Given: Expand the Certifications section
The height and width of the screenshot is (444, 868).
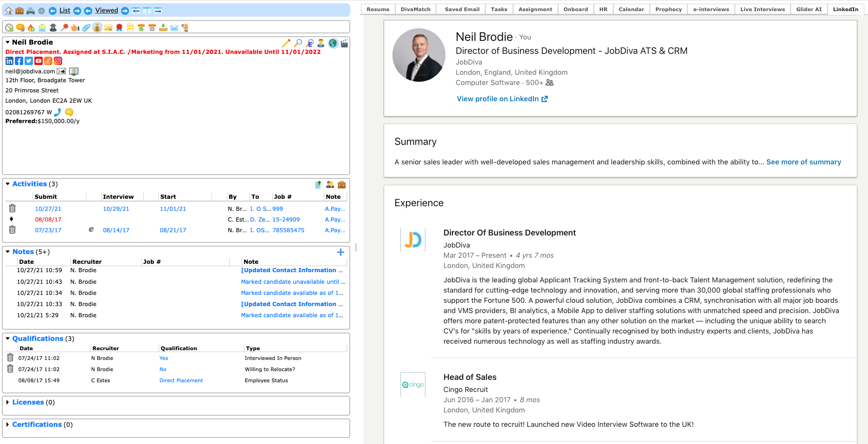Looking at the screenshot, I should coord(8,424).
